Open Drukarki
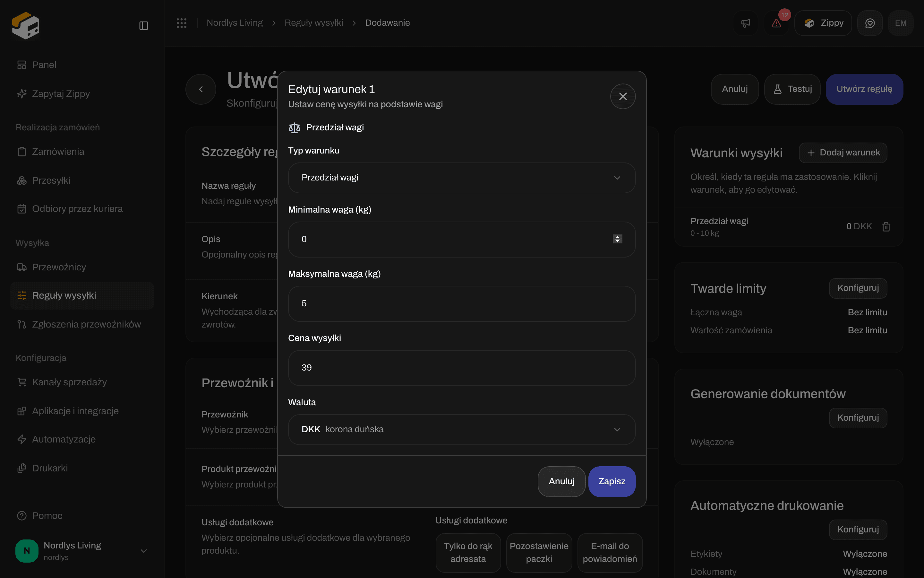924x578 pixels. coord(82,468)
